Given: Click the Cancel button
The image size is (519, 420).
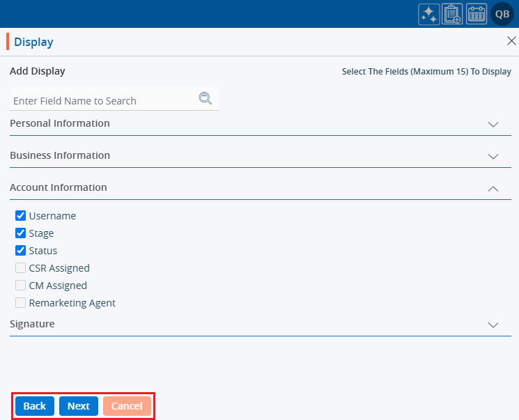Looking at the screenshot, I should point(127,406).
